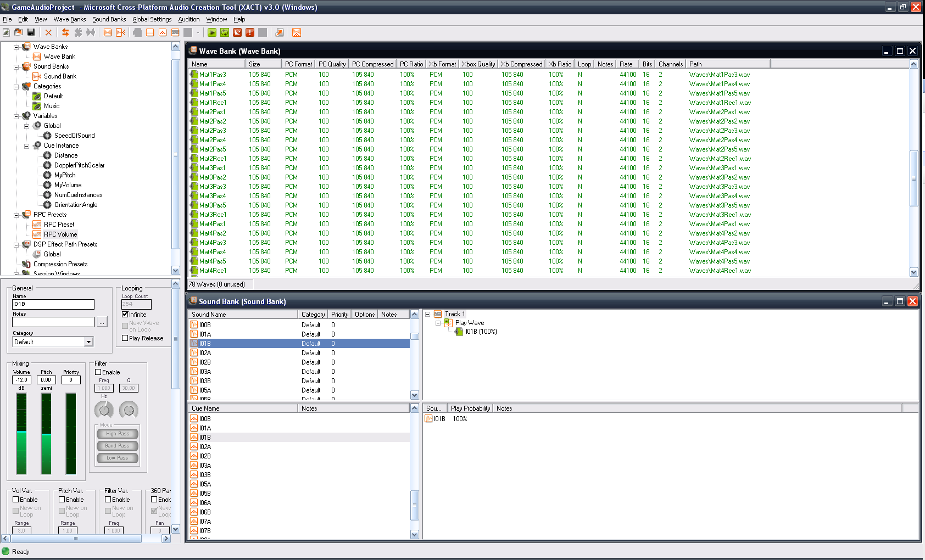925x560 pixels.
Task: Click the last orange checkered toolbar icon
Action: pos(297,32)
